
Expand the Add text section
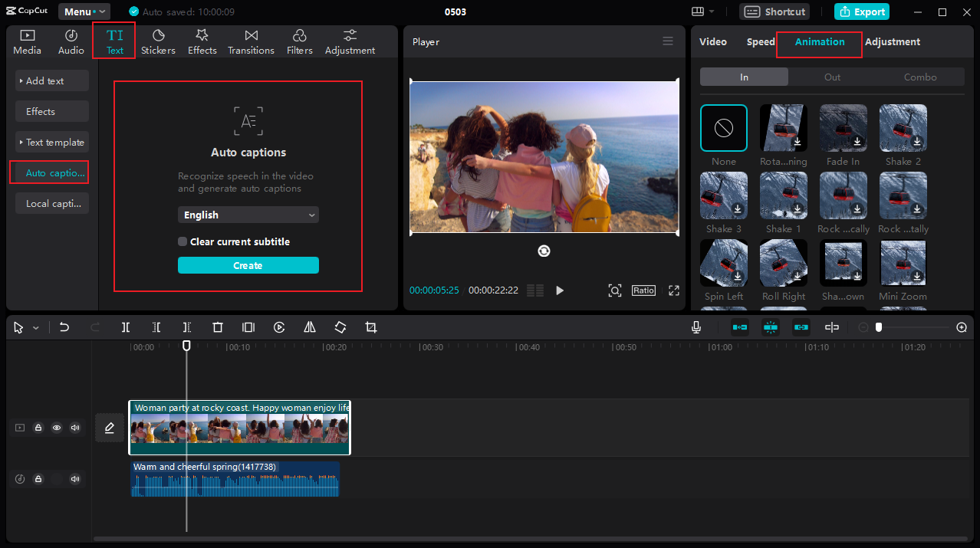(52, 80)
